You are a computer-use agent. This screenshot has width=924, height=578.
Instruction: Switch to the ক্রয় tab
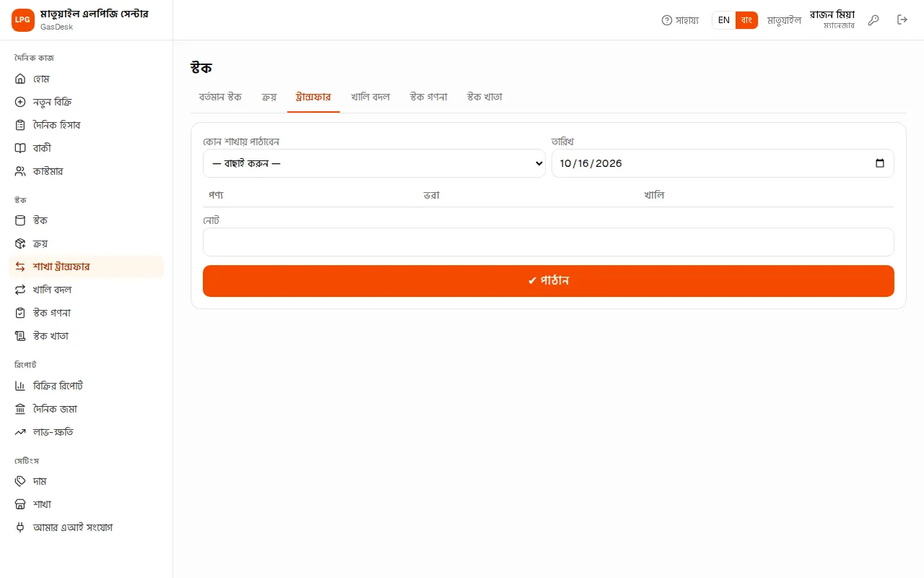[x=269, y=97]
